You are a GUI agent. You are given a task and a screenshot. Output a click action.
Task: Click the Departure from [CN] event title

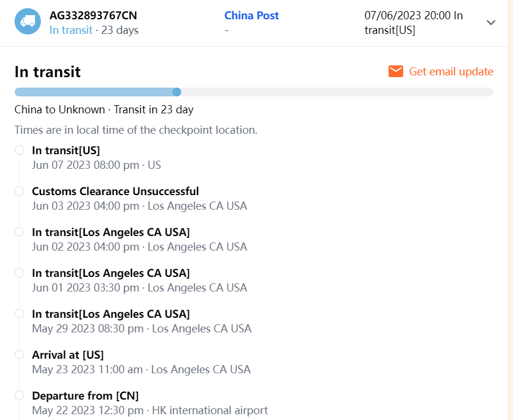(x=85, y=395)
